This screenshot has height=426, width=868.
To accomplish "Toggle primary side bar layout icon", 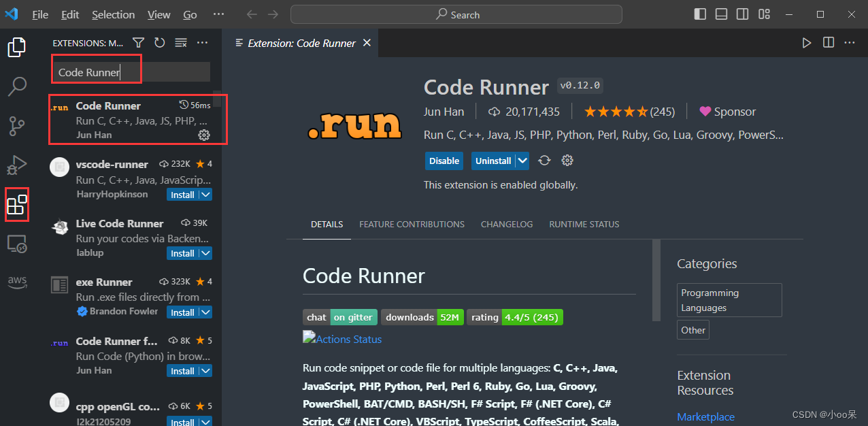I will point(700,14).
